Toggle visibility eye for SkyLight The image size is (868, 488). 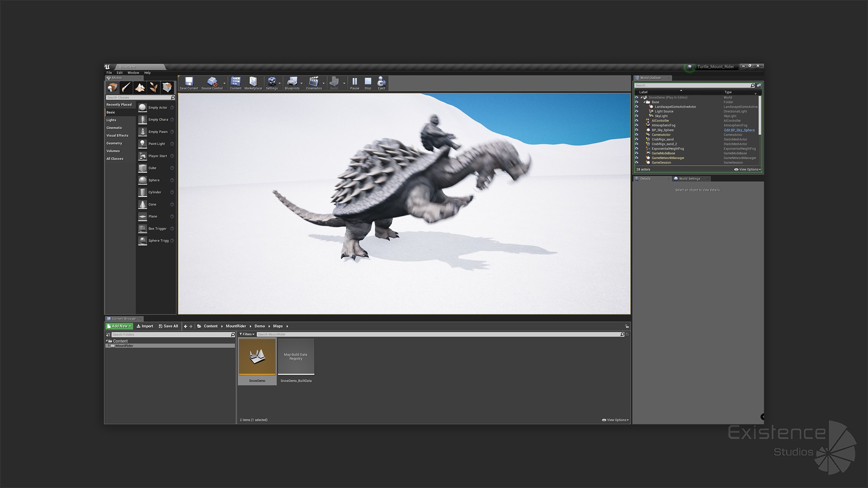click(637, 116)
